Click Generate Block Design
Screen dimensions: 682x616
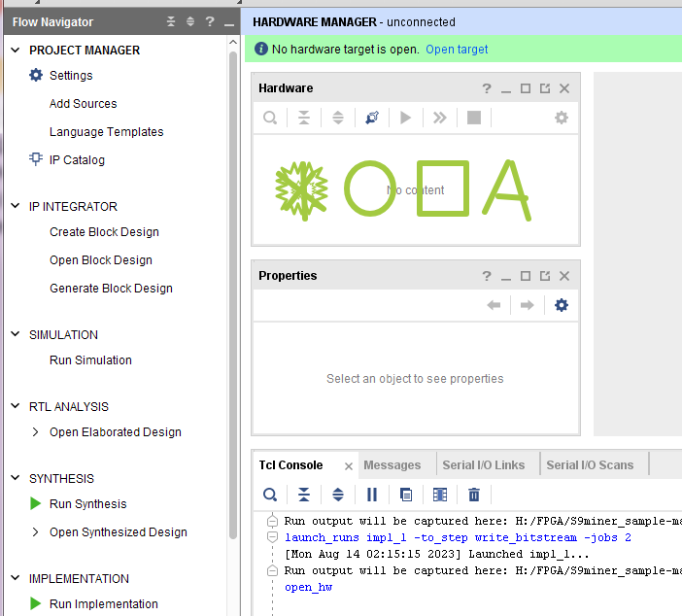coord(112,289)
